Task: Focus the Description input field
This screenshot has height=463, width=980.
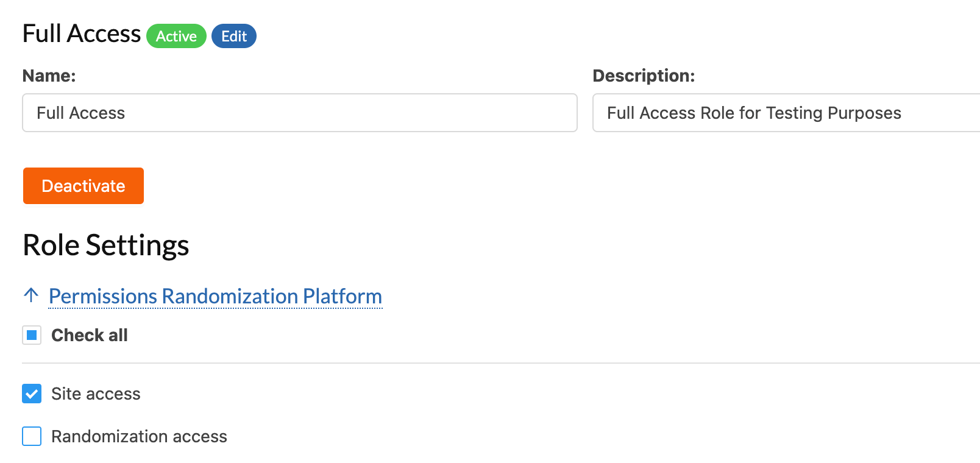Action: 786,113
